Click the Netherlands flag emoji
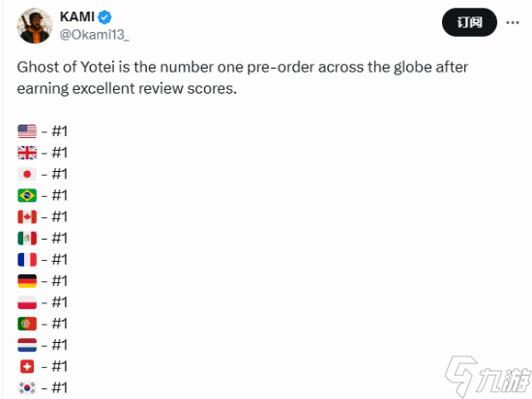 click(x=27, y=345)
